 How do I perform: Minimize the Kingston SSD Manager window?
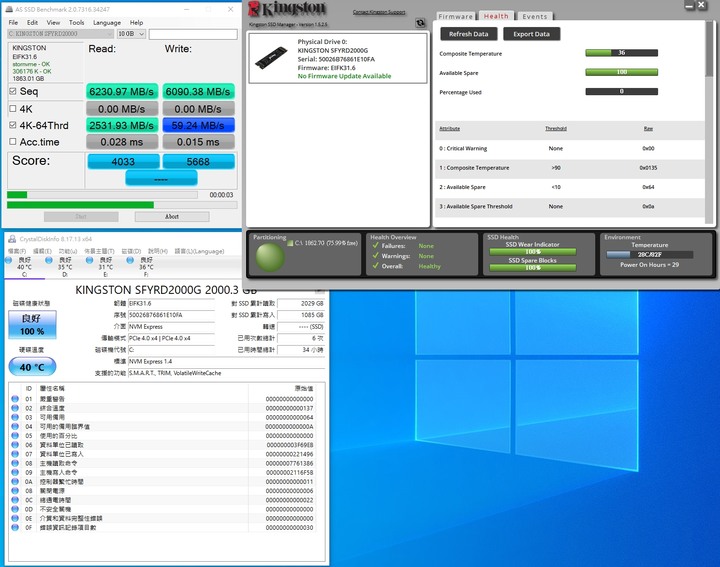tap(689, 6)
